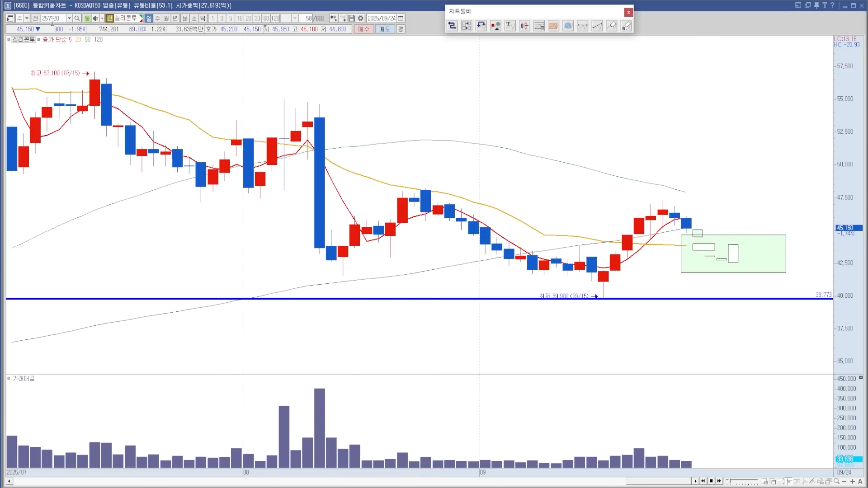
Task: Save chart with floppy disk icon
Action: [x=351, y=19]
